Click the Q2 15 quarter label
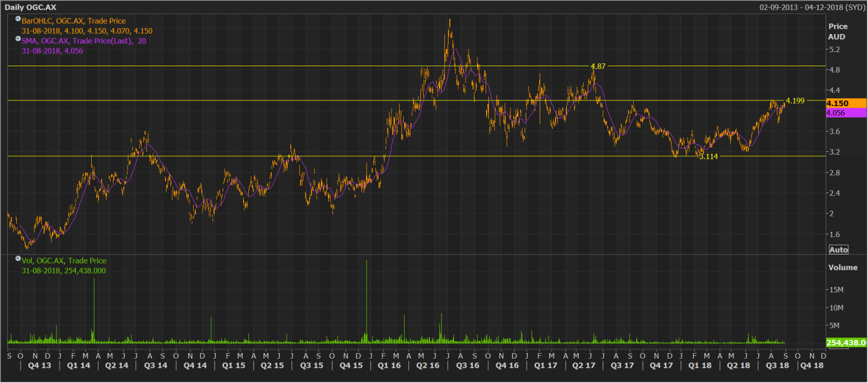This screenshot has height=383, width=868. (x=272, y=366)
